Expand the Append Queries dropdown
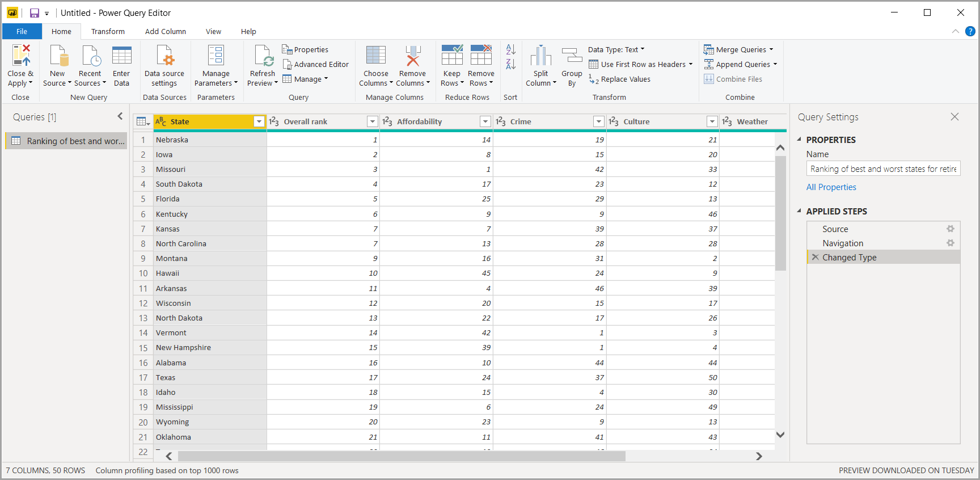 [775, 64]
